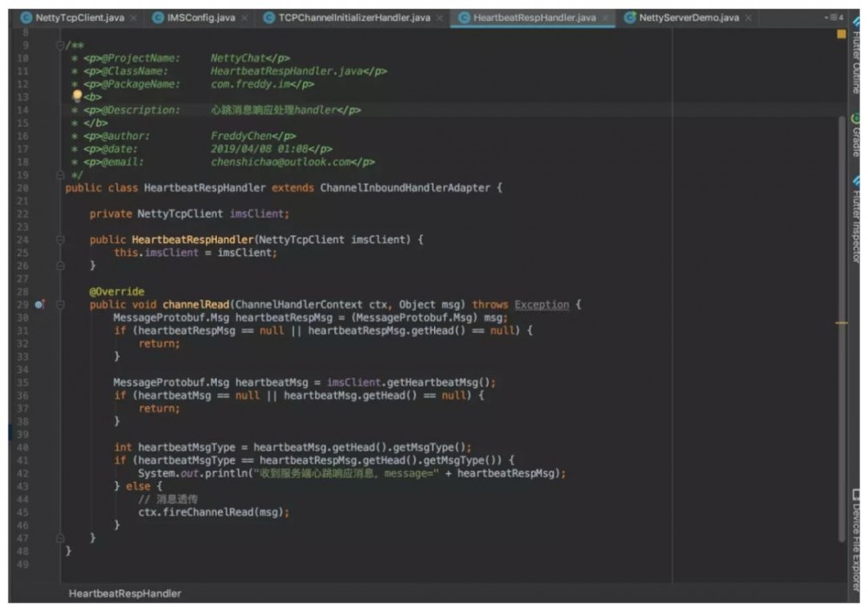Screen dimensions: 868x612
Task: Click the HeartbeatRespHandler breadcrumb
Action: coord(124,593)
